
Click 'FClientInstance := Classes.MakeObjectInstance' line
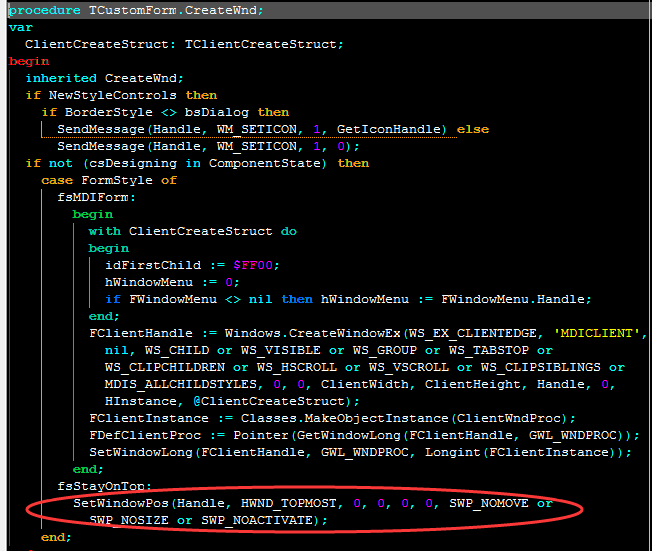pos(332,418)
